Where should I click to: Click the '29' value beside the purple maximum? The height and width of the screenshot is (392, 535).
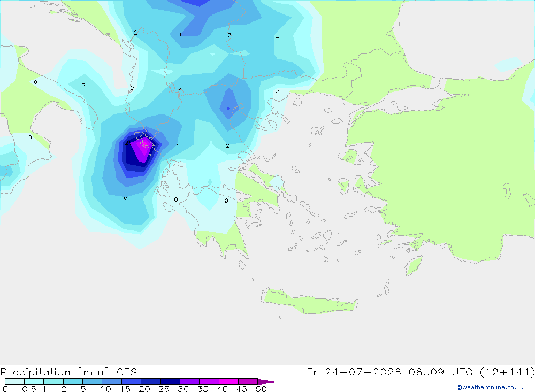pyautogui.click(x=128, y=143)
